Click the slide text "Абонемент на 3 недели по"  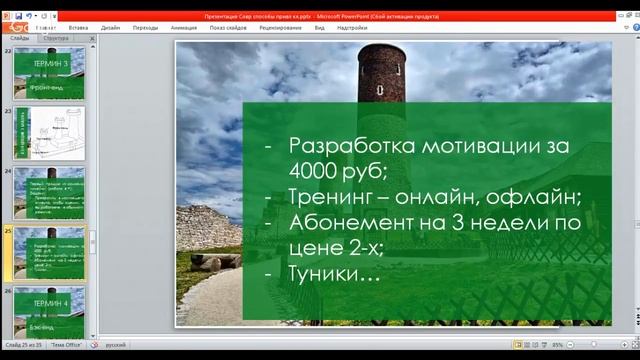435,223
